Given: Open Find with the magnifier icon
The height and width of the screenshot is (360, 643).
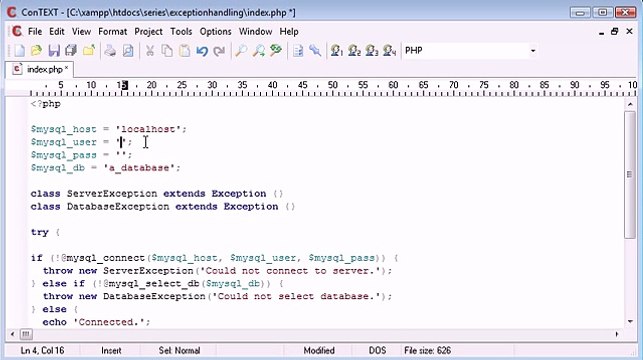Looking at the screenshot, I should tap(241, 51).
